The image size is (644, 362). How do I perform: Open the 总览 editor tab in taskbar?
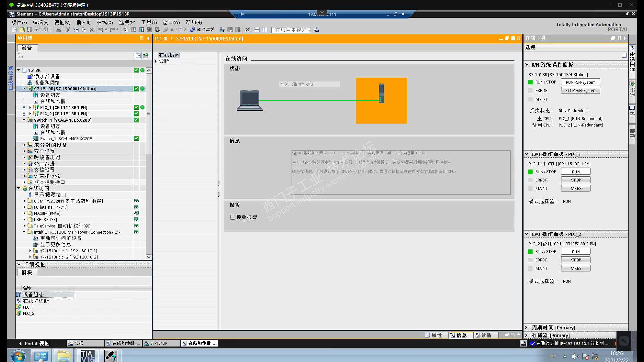click(85, 343)
